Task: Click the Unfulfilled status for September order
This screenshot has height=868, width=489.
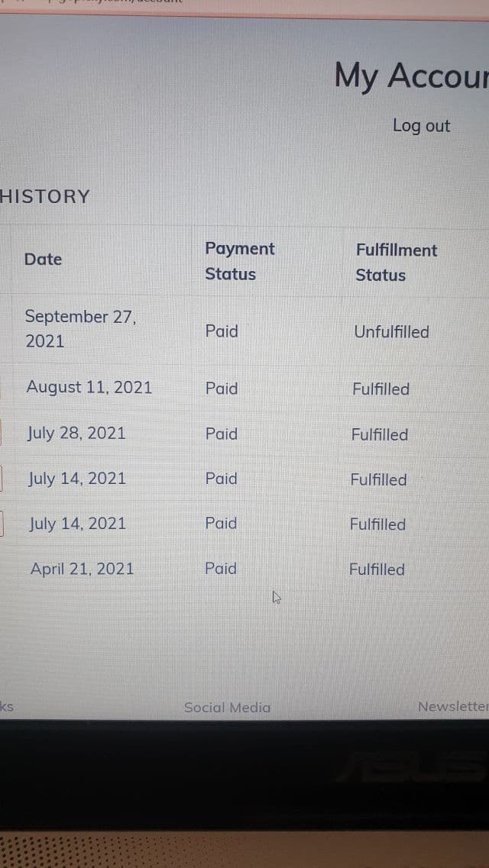Action: [391, 332]
